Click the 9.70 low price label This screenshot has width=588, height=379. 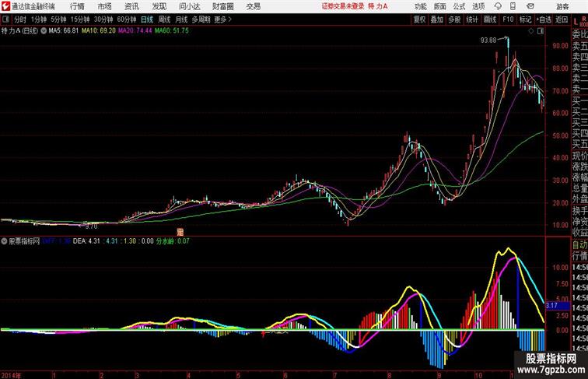pos(92,226)
